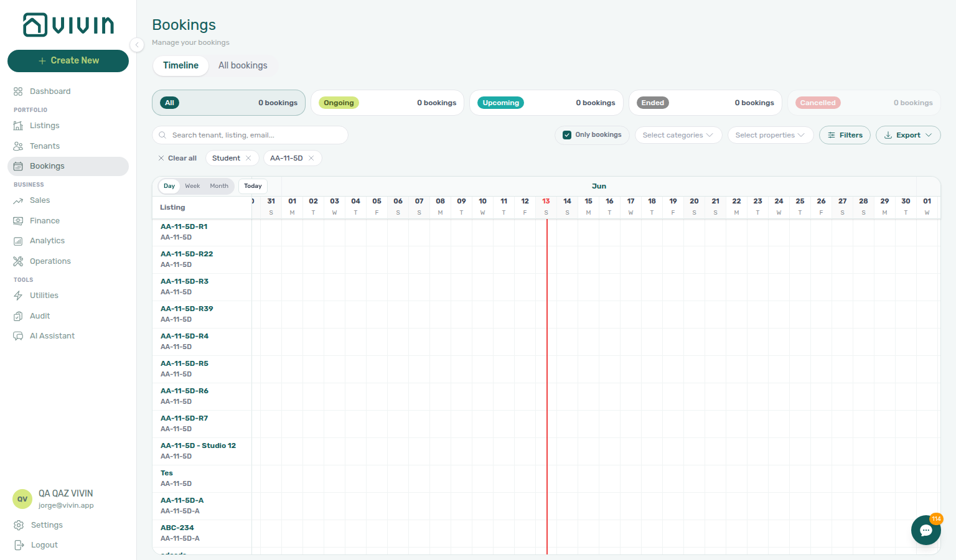Filter by Ongoing bookings status
The width and height of the screenshot is (956, 560).
click(x=387, y=103)
